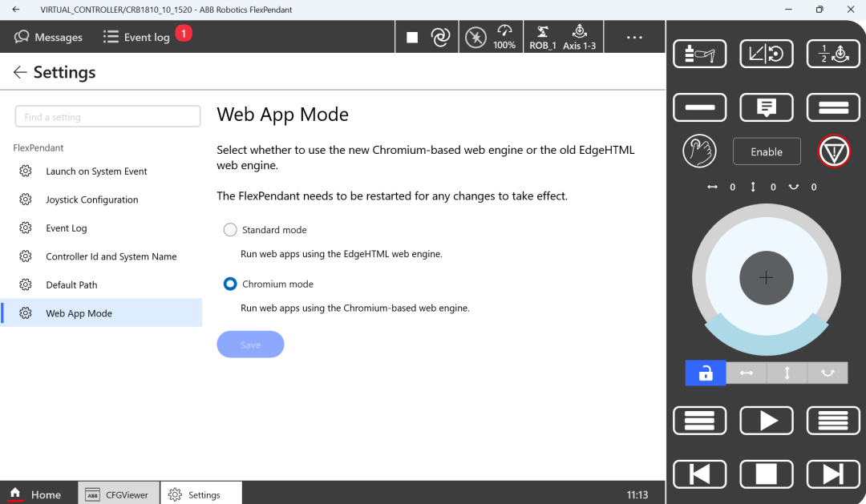Click the red emergency stop button

[833, 151]
